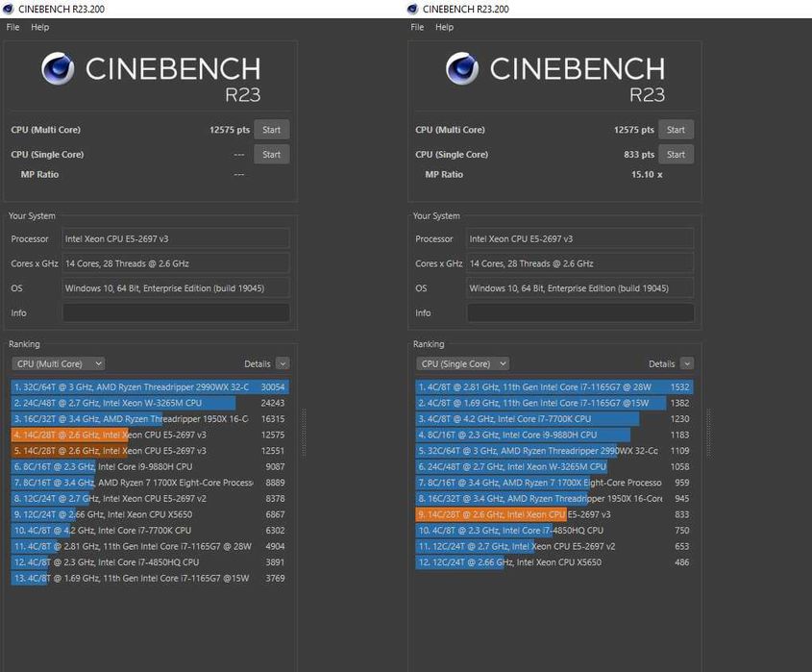
Task: Select Core i7-4850HQ row scoring 750
Action: (x=554, y=531)
